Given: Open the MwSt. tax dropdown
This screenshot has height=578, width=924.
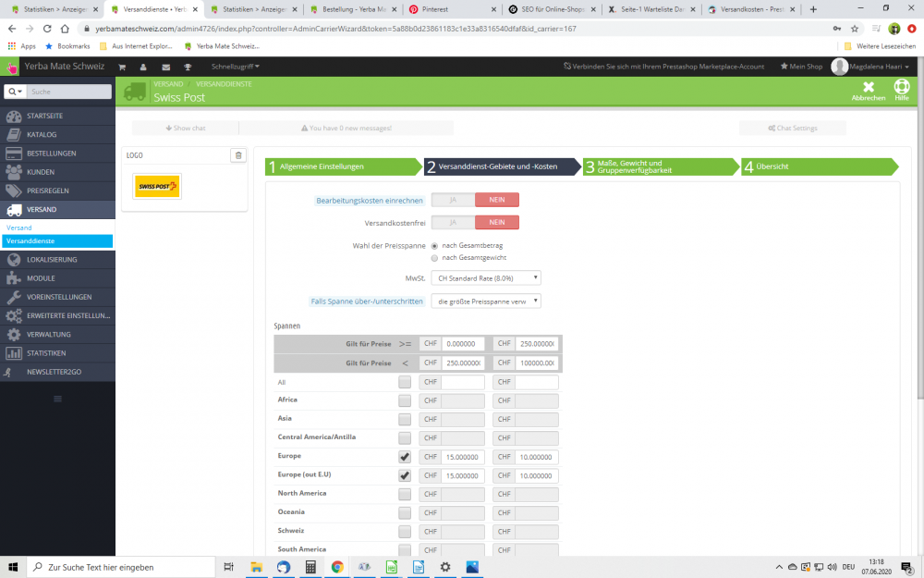Looking at the screenshot, I should tap(486, 277).
